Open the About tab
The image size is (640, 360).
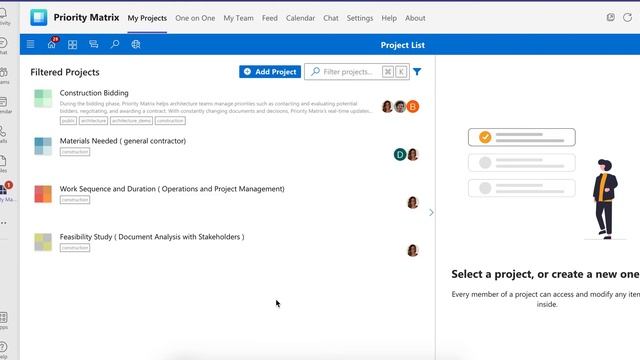tap(415, 18)
